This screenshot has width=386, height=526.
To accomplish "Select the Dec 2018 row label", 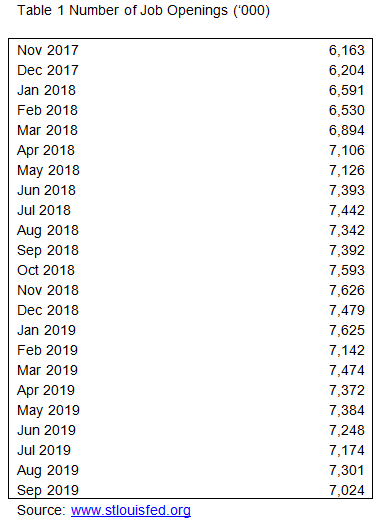I will coord(48,310).
